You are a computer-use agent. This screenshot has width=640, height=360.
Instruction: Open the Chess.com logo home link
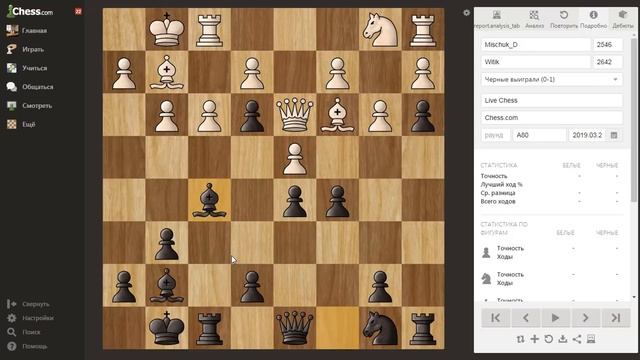(30, 11)
